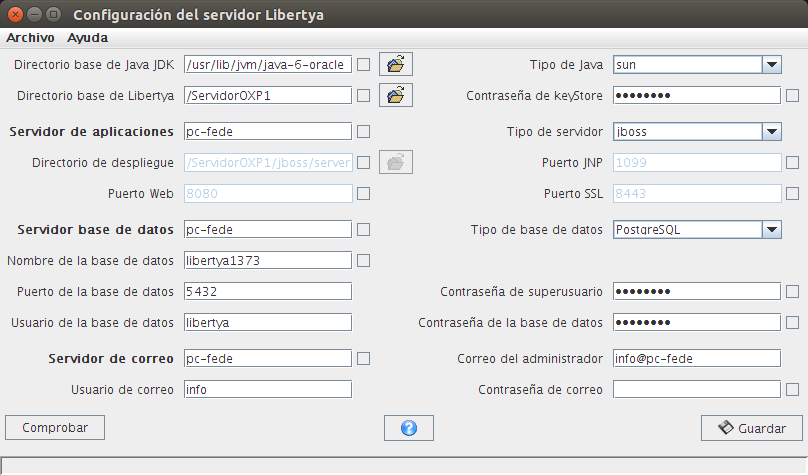808x475 pixels.
Task: Click the empty Contraseña de correo field
Action: 697,389
